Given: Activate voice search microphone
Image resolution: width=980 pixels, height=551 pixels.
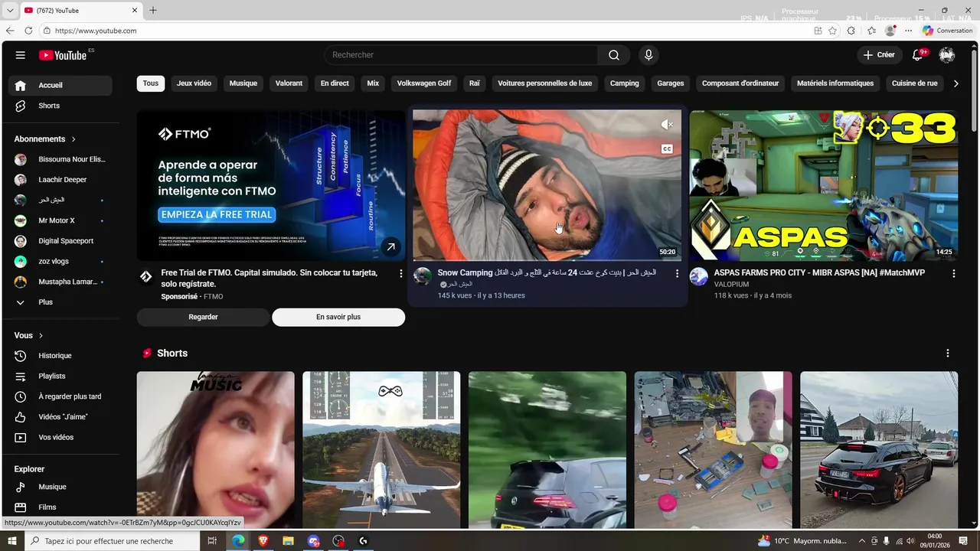Looking at the screenshot, I should [648, 55].
